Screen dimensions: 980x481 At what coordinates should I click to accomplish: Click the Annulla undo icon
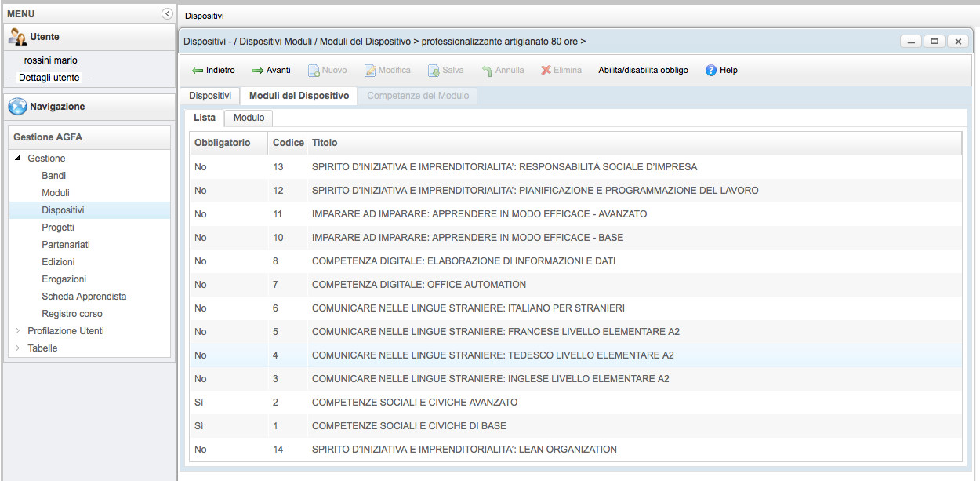(x=487, y=71)
